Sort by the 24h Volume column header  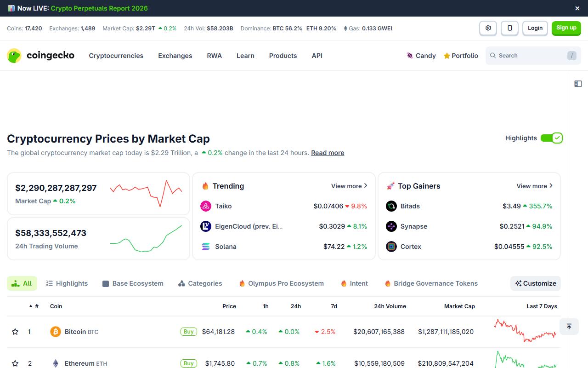(390, 306)
